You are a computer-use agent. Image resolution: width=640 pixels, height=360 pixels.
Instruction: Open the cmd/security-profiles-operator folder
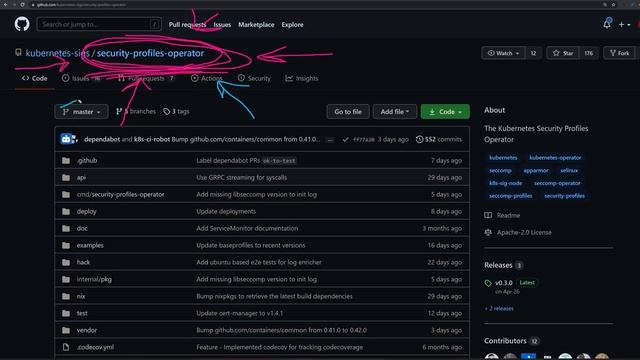(x=120, y=194)
